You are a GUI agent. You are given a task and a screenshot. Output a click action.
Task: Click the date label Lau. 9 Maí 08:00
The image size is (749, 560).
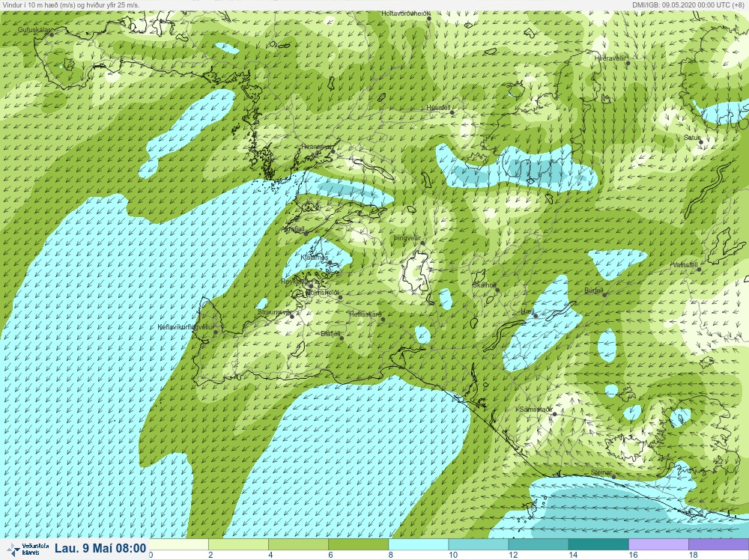click(100, 548)
